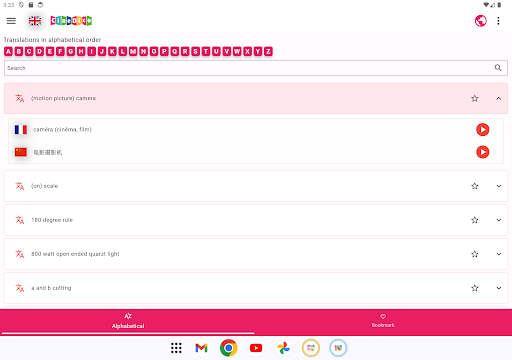
Task: Tap the Chinese flag icon
Action: [x=21, y=152]
